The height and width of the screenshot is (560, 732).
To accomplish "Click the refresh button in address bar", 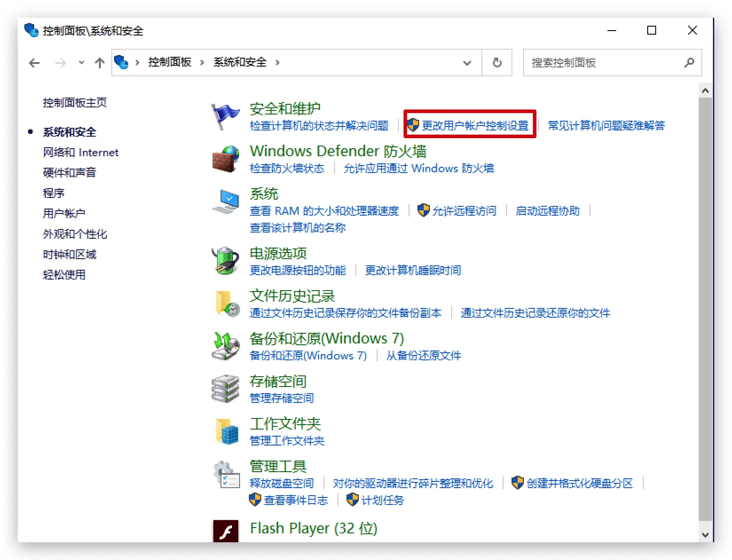I will point(497,63).
